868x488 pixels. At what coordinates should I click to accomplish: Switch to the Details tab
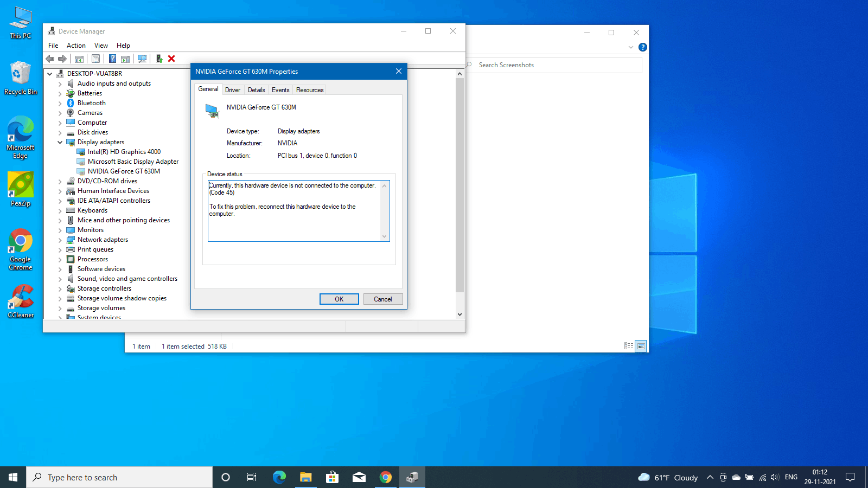(x=256, y=90)
